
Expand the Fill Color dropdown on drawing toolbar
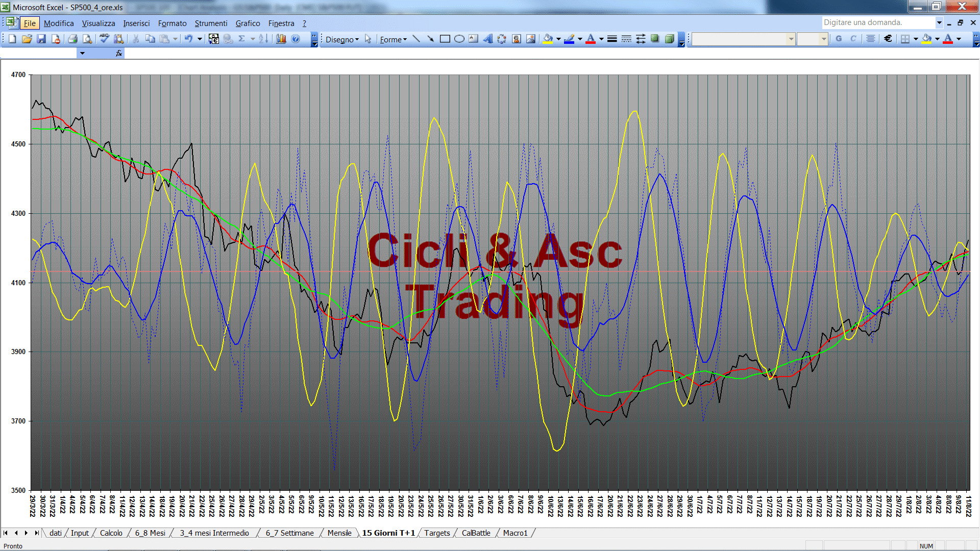pos(558,39)
